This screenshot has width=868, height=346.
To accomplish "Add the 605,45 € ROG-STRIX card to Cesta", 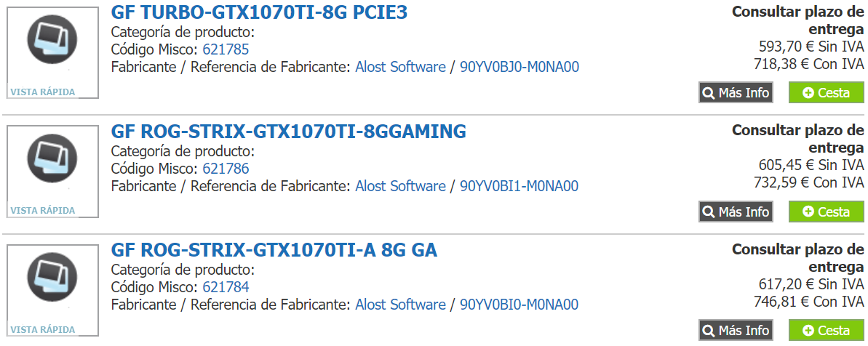I will click(826, 211).
